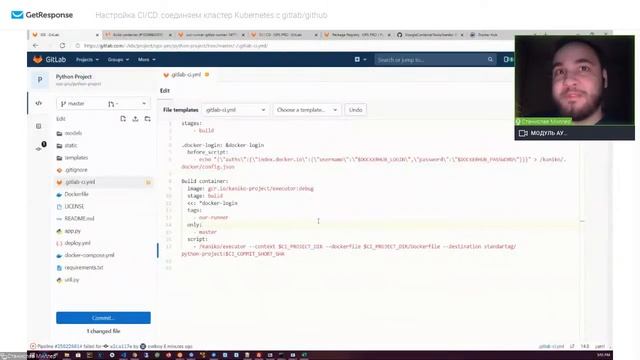Open the Projects menu in GitLab navbar
The height and width of the screenshot is (360, 640).
[x=87, y=60]
